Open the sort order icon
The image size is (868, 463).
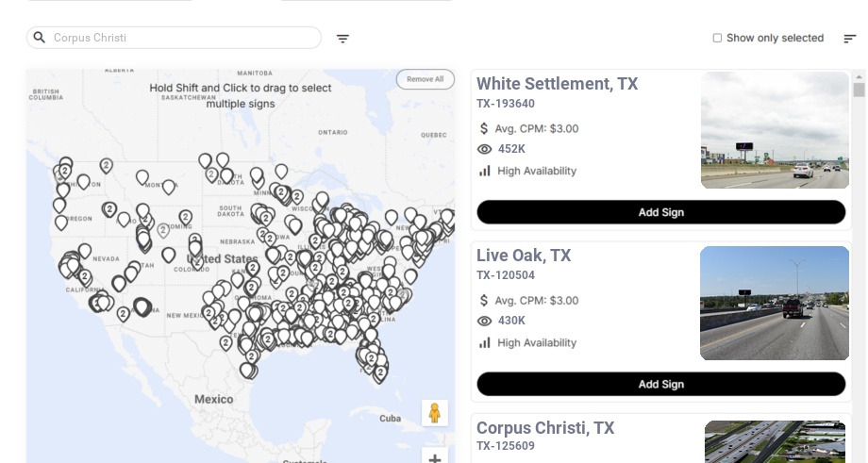click(x=850, y=39)
